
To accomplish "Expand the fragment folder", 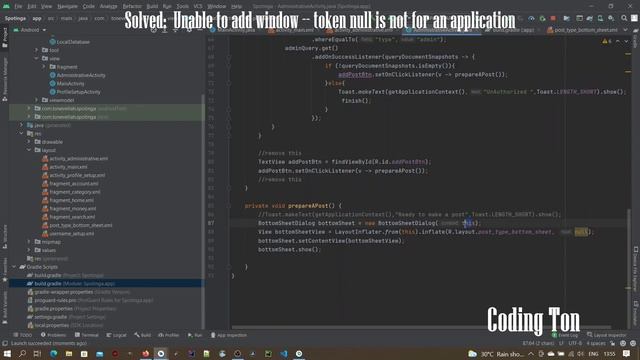I will coord(44,67).
